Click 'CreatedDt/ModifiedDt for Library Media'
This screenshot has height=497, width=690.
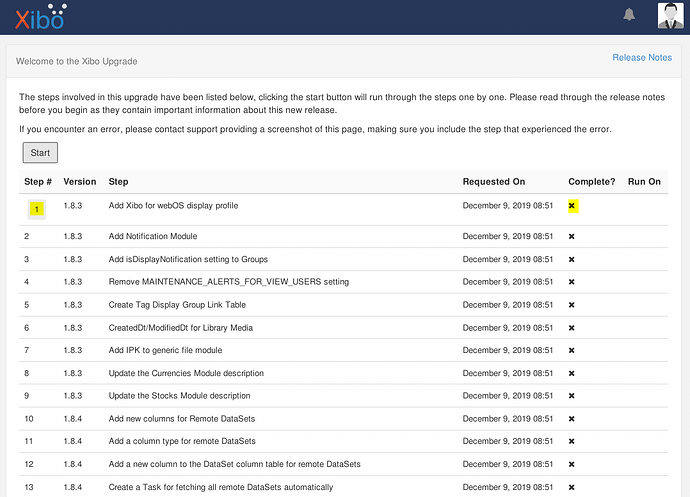click(x=181, y=328)
